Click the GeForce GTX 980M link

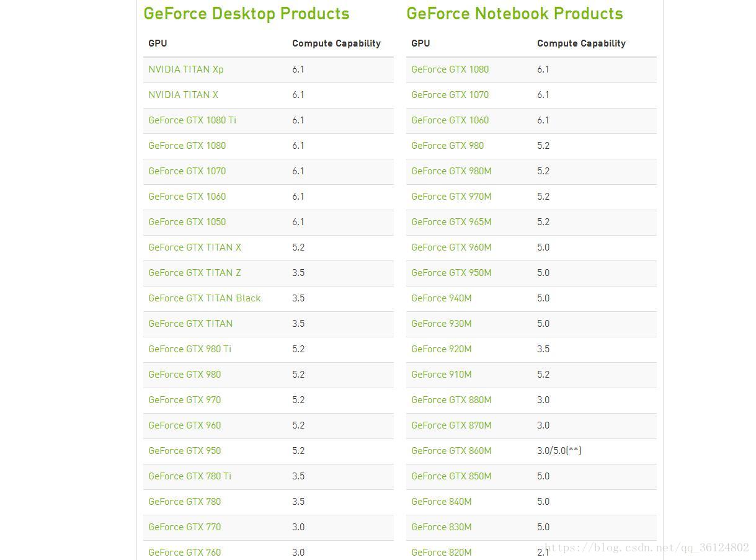tap(451, 171)
